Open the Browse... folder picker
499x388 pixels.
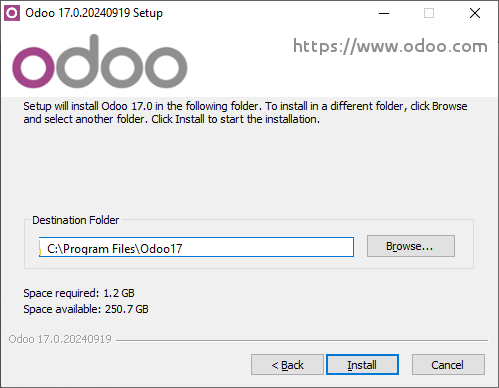411,246
